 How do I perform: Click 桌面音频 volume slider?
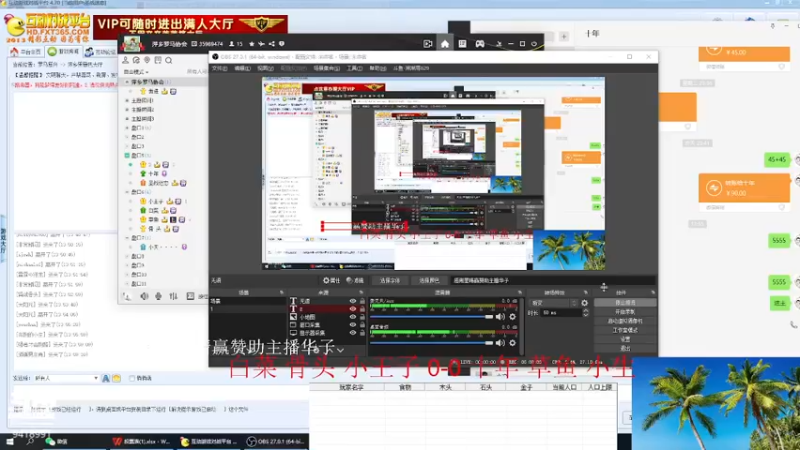(x=432, y=343)
